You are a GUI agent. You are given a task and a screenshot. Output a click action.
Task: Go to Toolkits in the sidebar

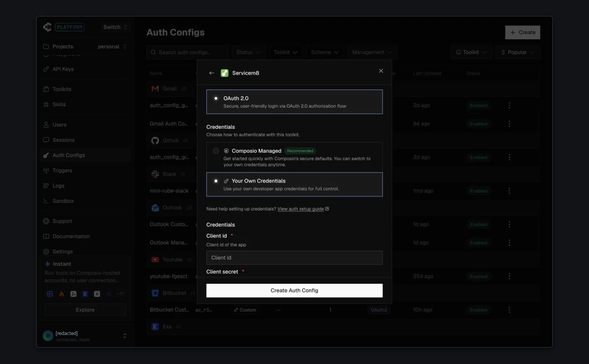(62, 89)
